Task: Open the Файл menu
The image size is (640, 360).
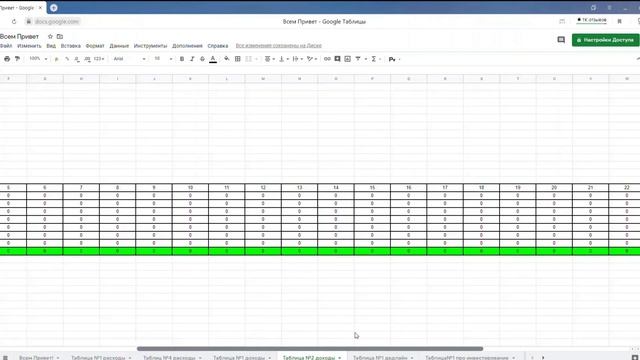Action: click(6, 46)
